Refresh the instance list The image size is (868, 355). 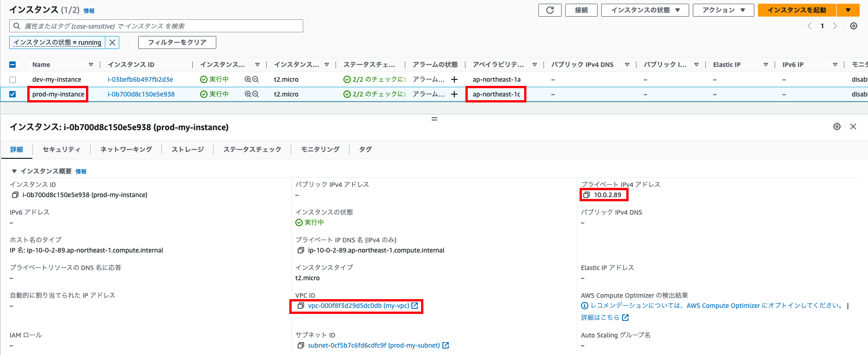pyautogui.click(x=550, y=10)
